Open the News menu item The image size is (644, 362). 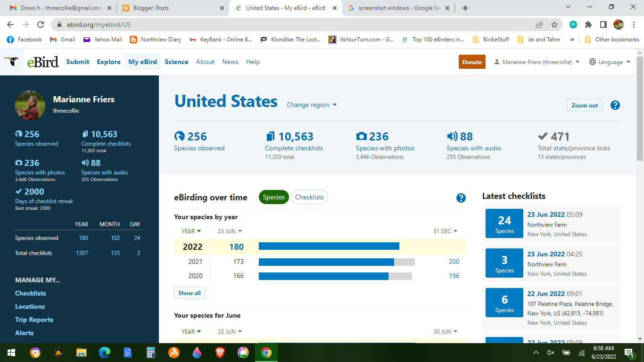230,62
